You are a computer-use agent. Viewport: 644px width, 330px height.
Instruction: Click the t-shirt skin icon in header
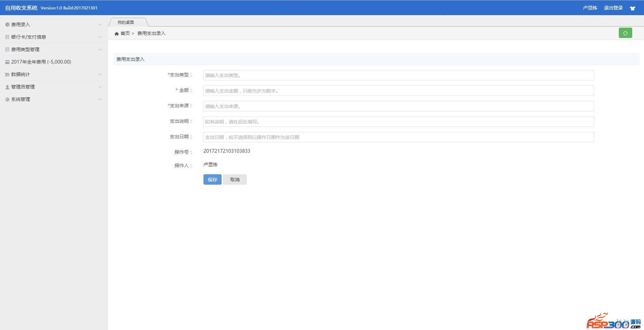(x=632, y=8)
